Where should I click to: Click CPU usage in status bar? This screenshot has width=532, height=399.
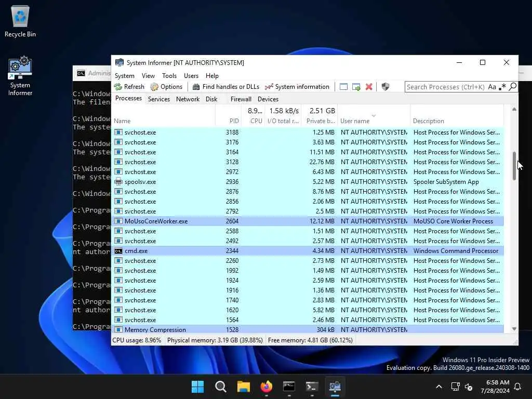(x=137, y=340)
